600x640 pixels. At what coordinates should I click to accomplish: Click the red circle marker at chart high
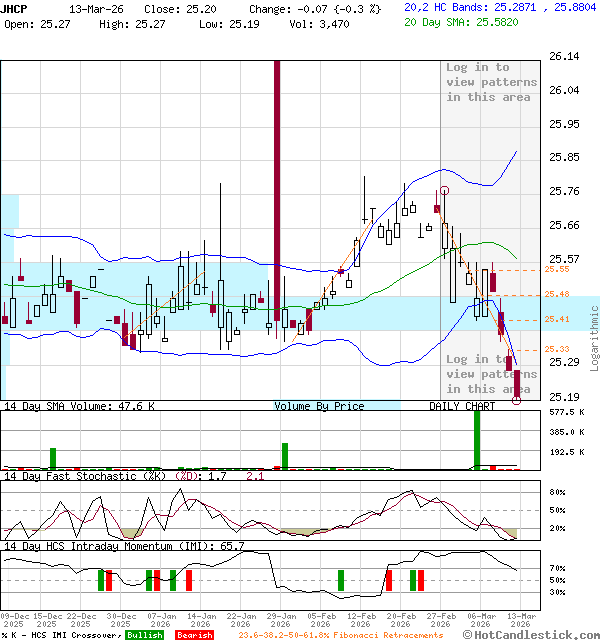tap(443, 190)
